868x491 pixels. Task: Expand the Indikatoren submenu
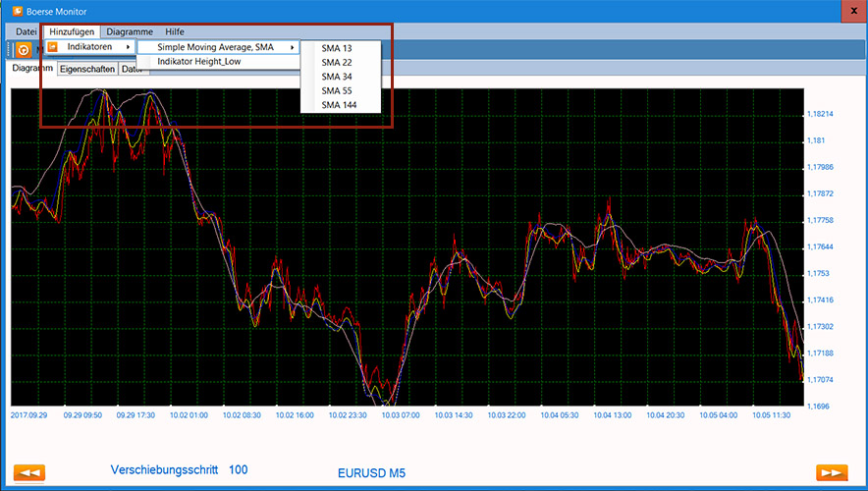pos(89,47)
